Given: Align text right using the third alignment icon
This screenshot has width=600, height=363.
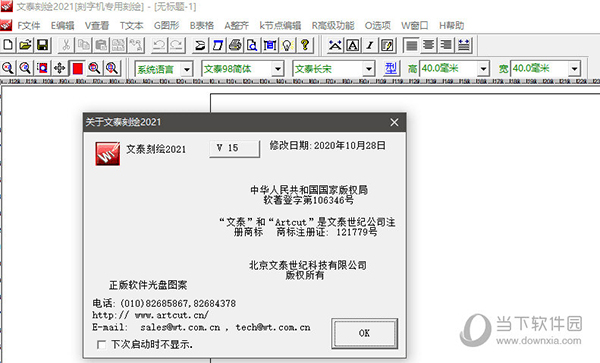Looking at the screenshot, I should click(x=446, y=45).
